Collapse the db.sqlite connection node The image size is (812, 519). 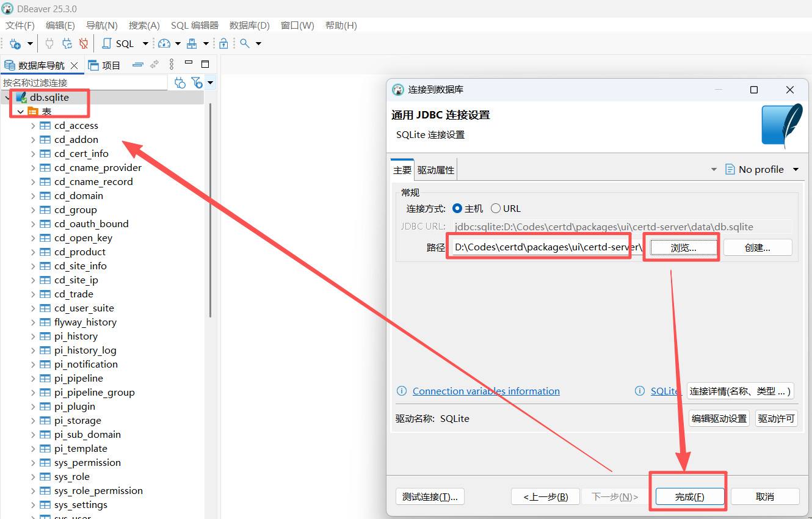point(8,98)
